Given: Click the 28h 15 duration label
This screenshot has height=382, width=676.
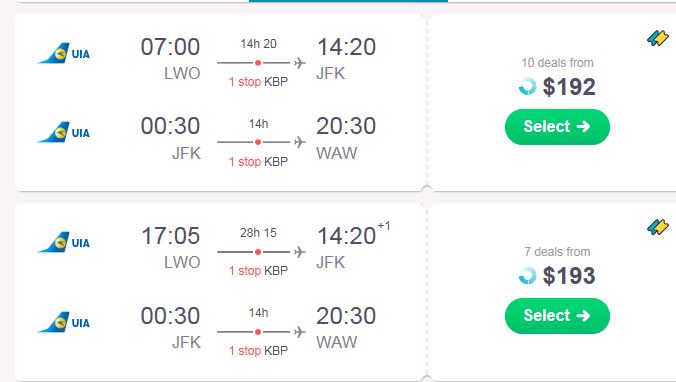Looking at the screenshot, I should (x=258, y=233).
